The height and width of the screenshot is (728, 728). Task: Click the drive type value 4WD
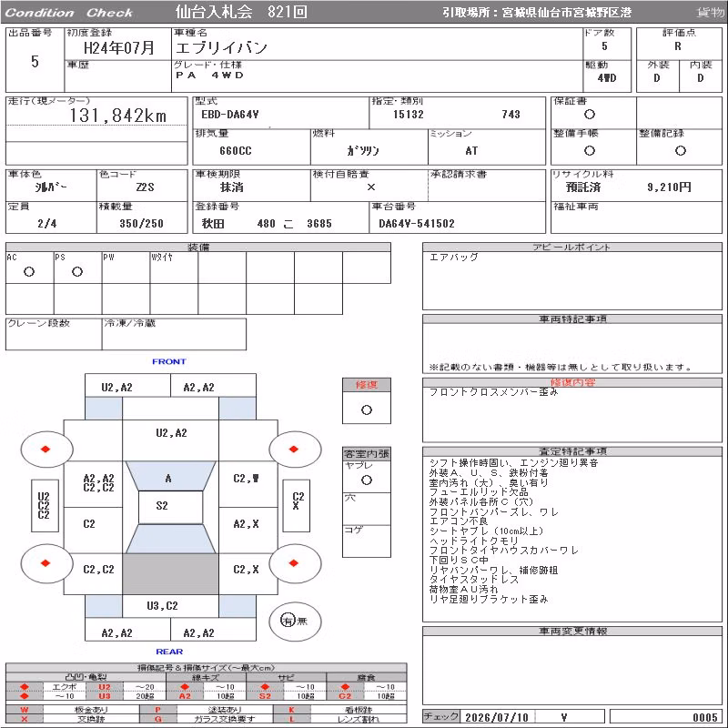(x=607, y=78)
